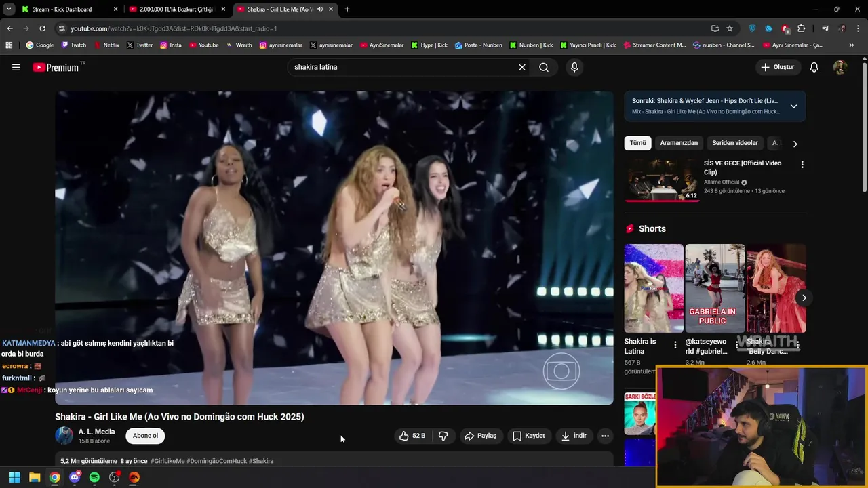Share the video via Paylaş
This screenshot has width=868, height=488.
click(x=480, y=436)
